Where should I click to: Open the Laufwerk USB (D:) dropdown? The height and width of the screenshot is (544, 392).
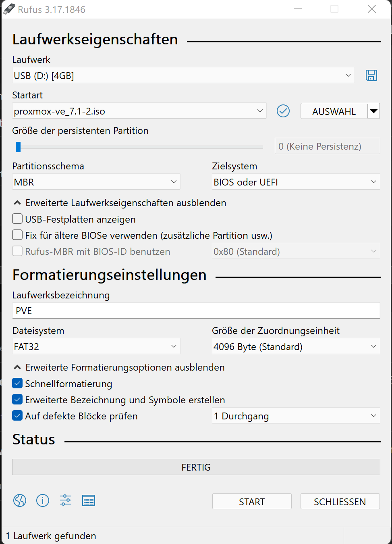click(x=183, y=75)
